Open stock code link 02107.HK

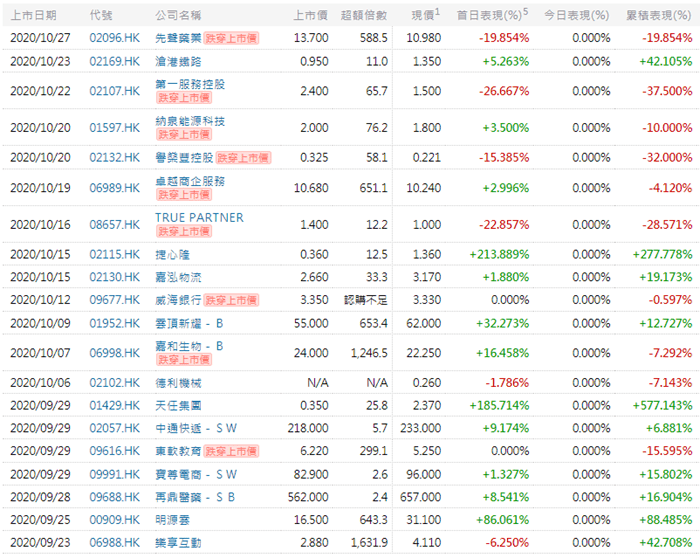pos(114,91)
